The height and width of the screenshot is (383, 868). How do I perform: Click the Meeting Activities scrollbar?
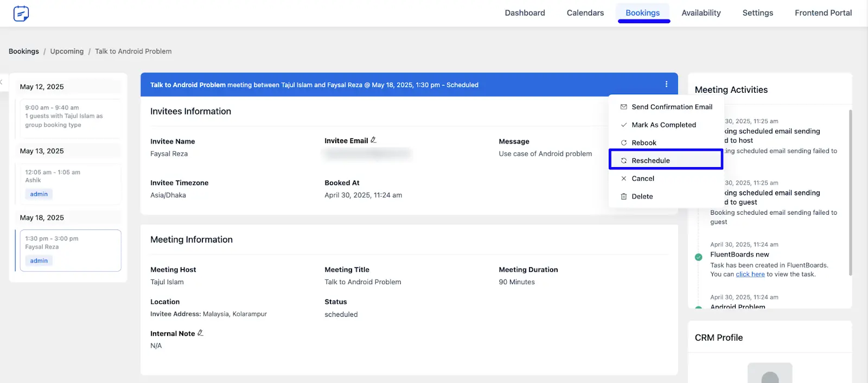coord(850,193)
